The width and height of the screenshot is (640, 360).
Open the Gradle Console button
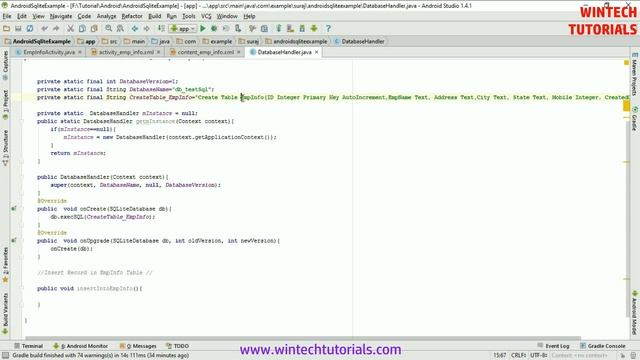coord(603,346)
